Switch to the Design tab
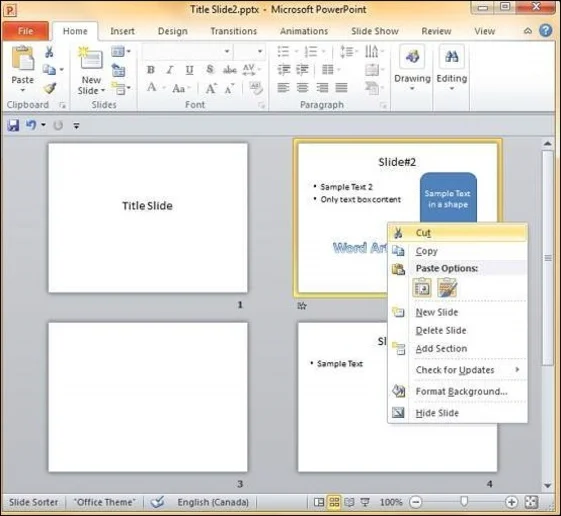The width and height of the screenshot is (561, 516). coord(173,31)
